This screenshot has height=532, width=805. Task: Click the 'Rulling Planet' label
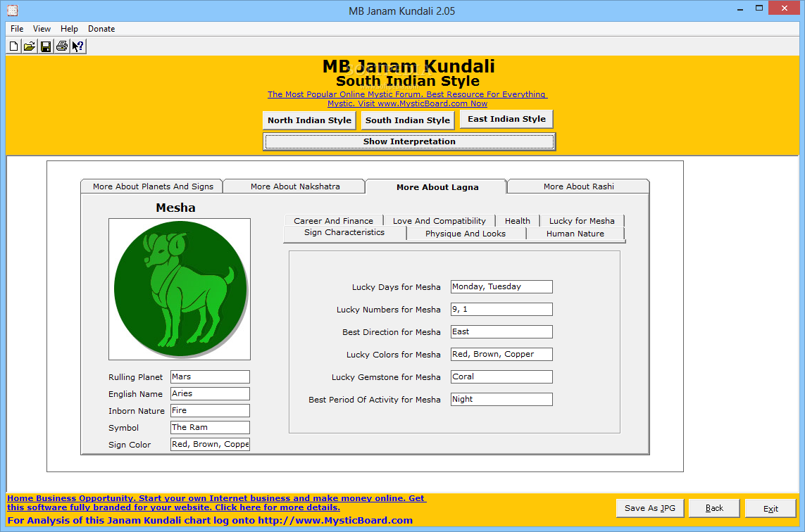(135, 377)
